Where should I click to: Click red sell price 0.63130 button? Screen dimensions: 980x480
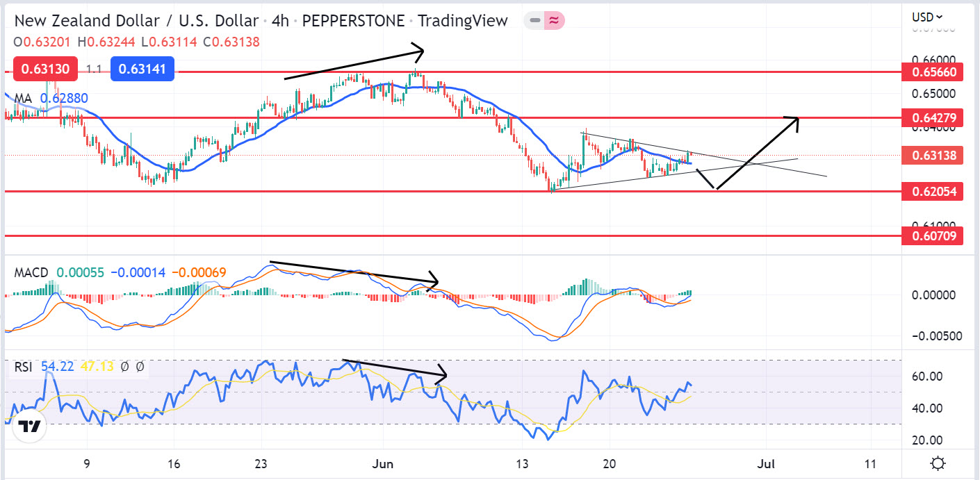[x=44, y=69]
